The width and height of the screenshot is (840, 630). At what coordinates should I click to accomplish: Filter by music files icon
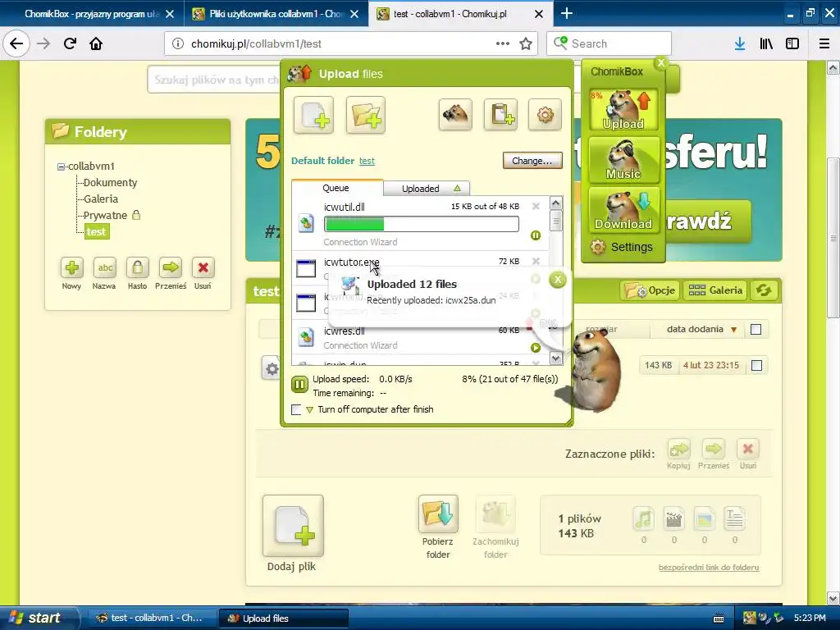click(643, 518)
